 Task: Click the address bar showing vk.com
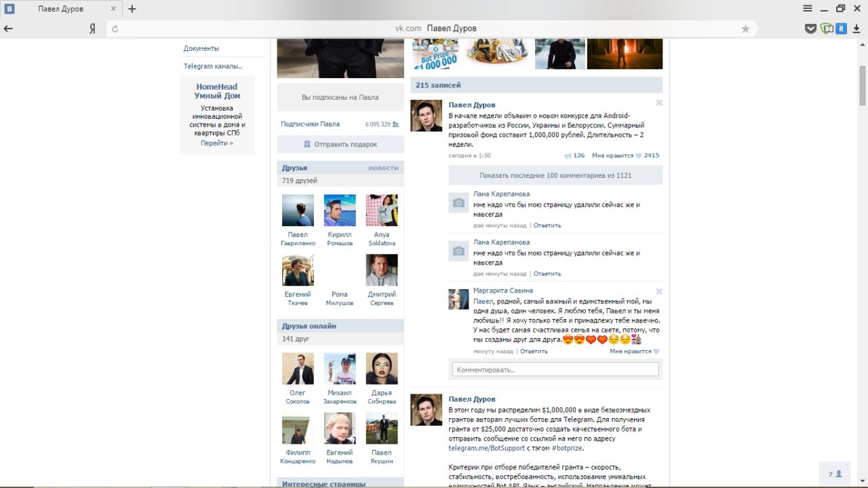pyautogui.click(x=431, y=29)
